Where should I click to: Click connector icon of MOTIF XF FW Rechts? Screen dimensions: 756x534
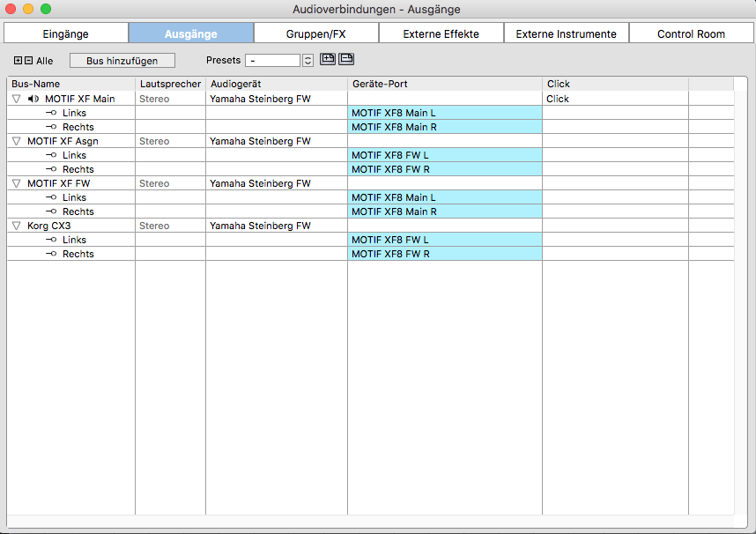point(51,211)
